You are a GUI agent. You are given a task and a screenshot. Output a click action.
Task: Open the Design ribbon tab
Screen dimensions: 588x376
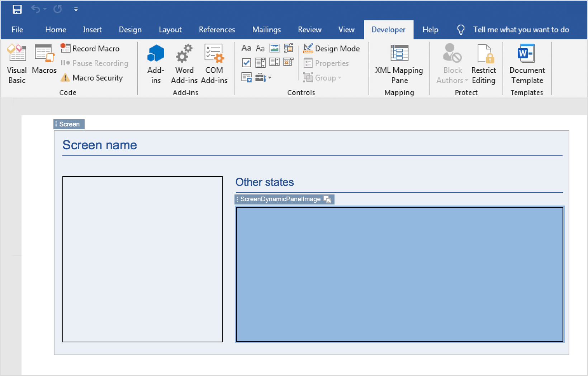coord(130,30)
